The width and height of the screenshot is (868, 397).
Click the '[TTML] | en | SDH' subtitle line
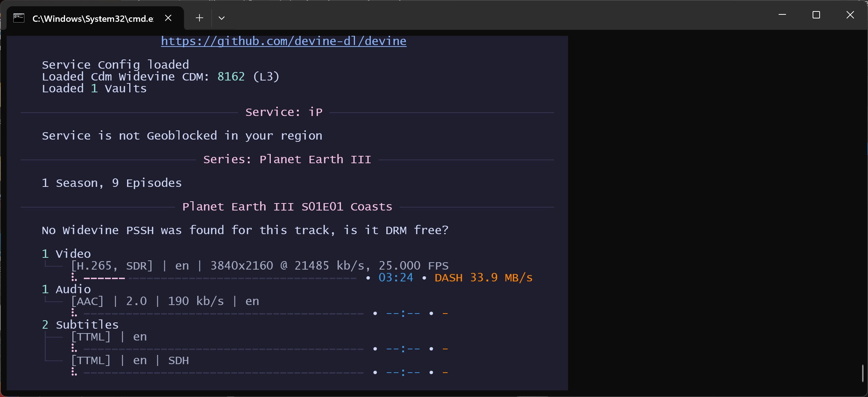coord(130,360)
